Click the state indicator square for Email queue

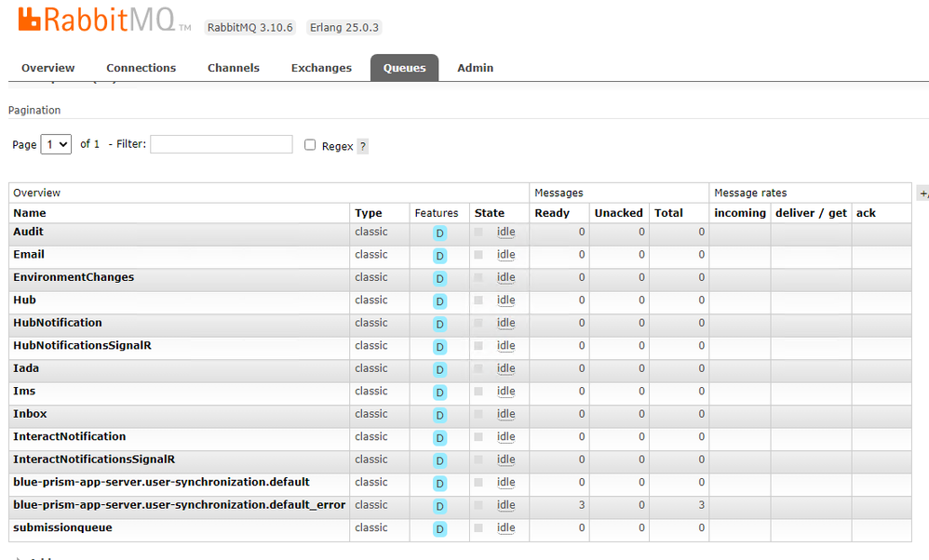pyautogui.click(x=478, y=255)
